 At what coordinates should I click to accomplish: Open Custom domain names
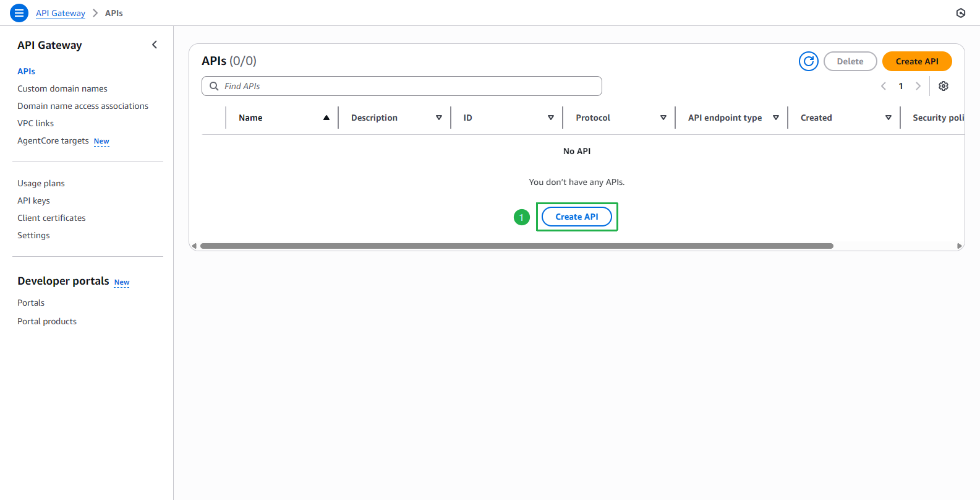point(62,88)
